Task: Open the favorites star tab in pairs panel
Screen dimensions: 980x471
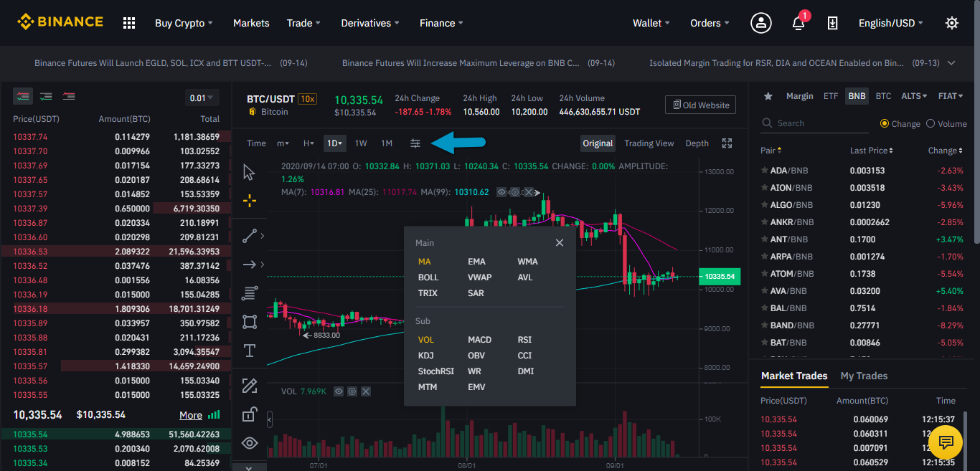Action: pyautogui.click(x=768, y=96)
